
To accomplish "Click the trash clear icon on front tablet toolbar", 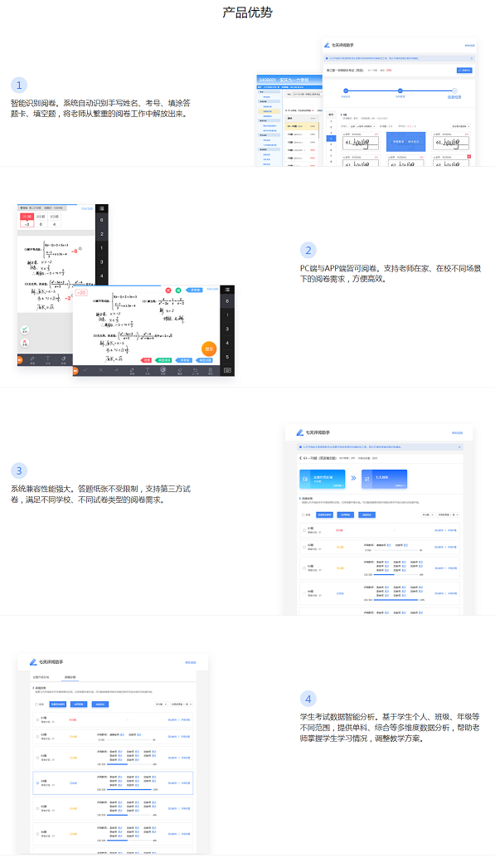I will [x=210, y=370].
